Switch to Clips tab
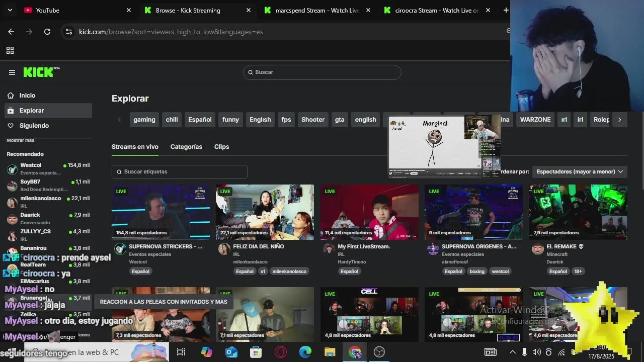The width and height of the screenshot is (644, 362). [x=221, y=147]
